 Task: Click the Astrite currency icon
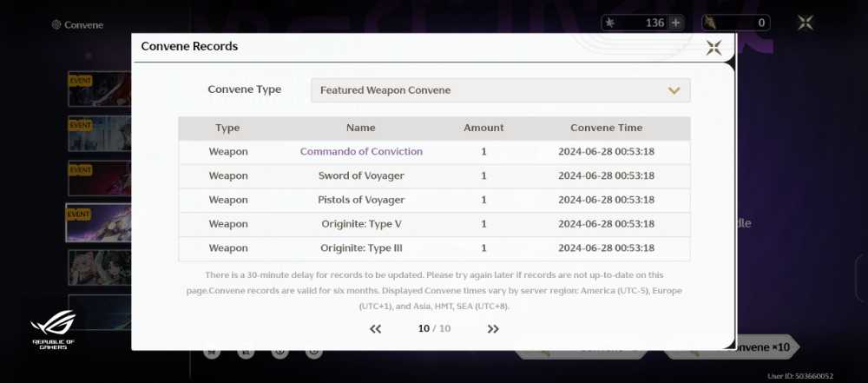(x=609, y=23)
